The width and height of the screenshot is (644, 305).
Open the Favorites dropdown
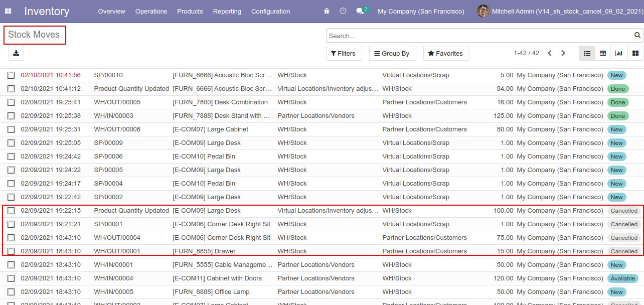tap(446, 53)
